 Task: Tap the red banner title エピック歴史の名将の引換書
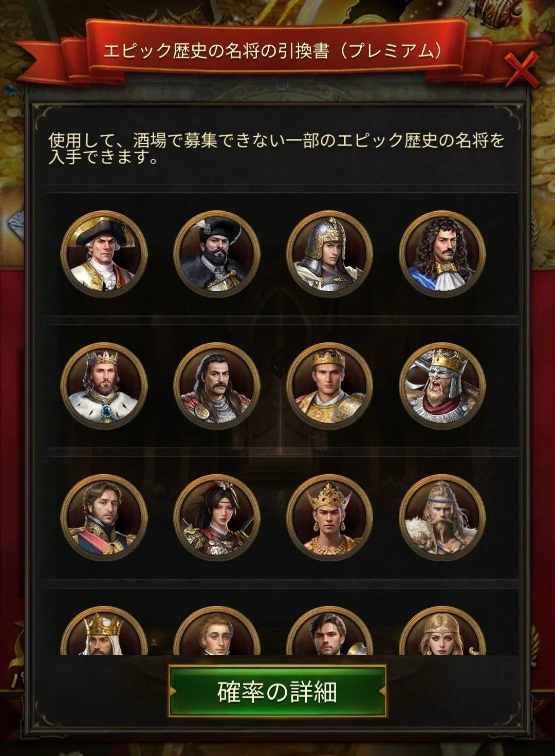[273, 50]
